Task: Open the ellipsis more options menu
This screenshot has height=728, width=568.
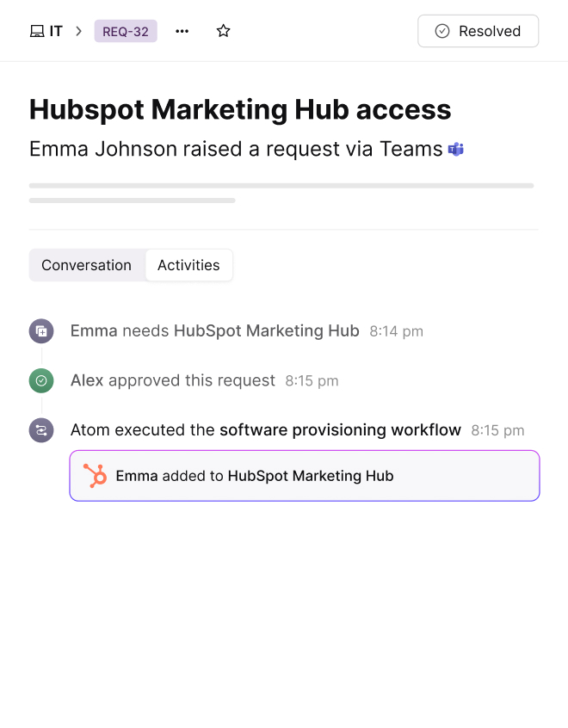Action: pyautogui.click(x=182, y=31)
